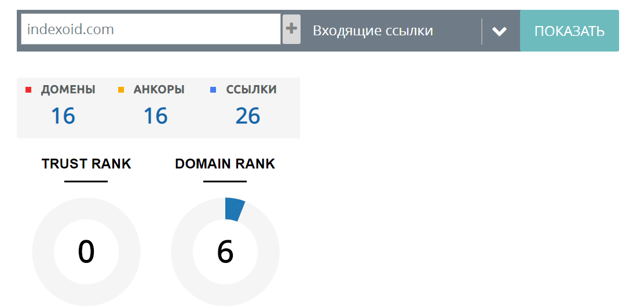
Task: Select the ДОМЕНЫ label
Action: [68, 90]
